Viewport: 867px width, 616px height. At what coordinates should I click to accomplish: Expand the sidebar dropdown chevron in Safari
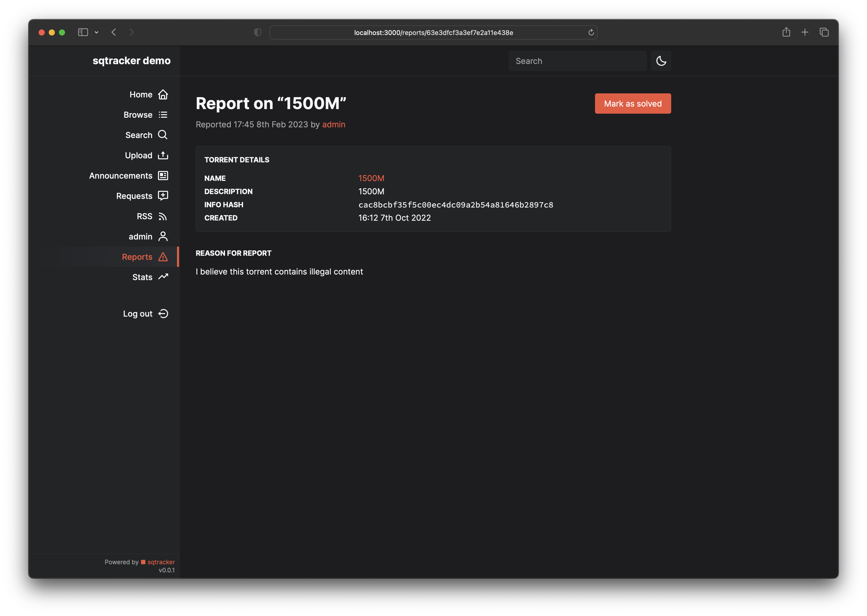pos(97,33)
